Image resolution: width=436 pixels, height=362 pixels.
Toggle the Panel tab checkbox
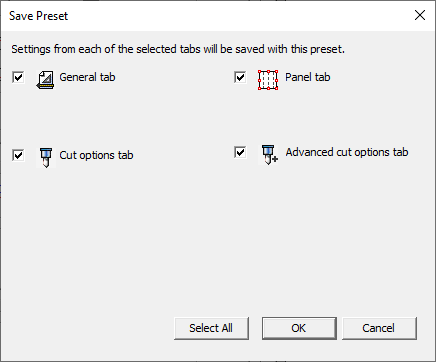coord(240,77)
